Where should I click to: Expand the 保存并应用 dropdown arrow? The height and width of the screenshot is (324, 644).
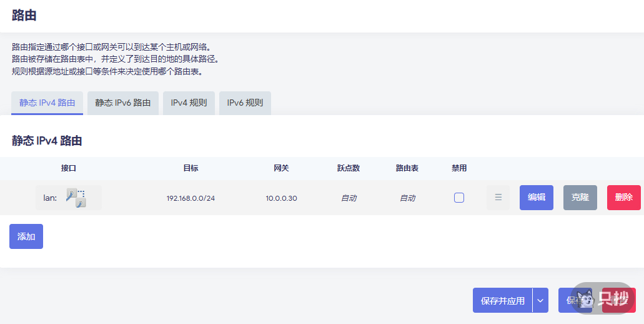[x=541, y=301]
